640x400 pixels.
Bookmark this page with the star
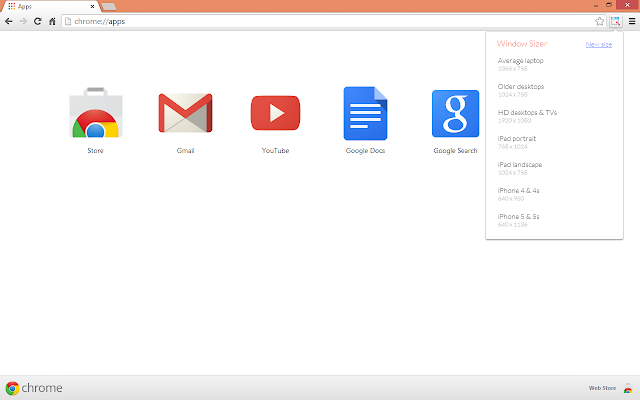[599, 21]
